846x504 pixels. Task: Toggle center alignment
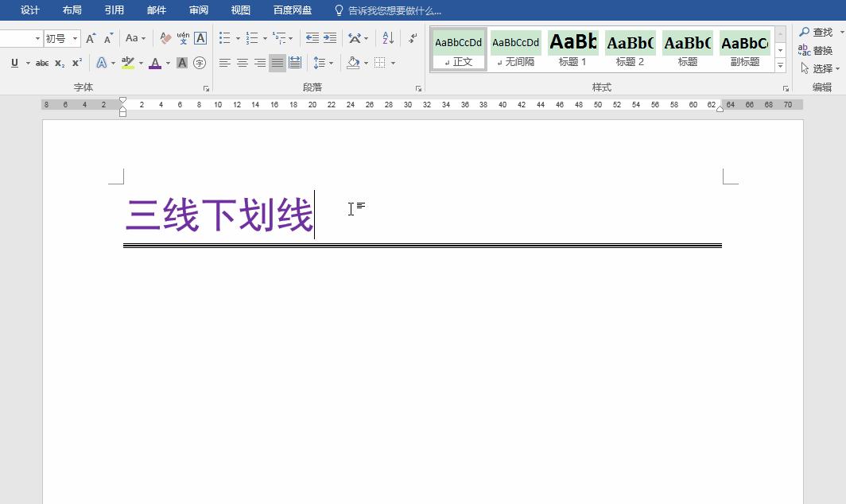pos(242,63)
